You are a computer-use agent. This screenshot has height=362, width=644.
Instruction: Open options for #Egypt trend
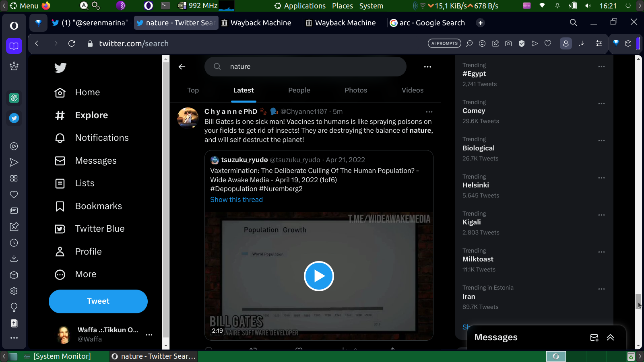pos(601,67)
